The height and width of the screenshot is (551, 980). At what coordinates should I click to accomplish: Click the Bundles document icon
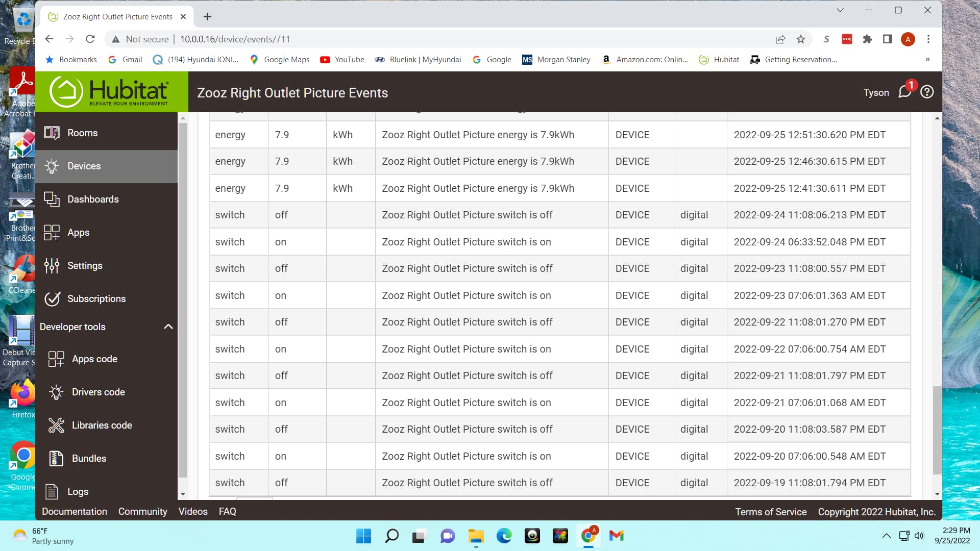56,459
